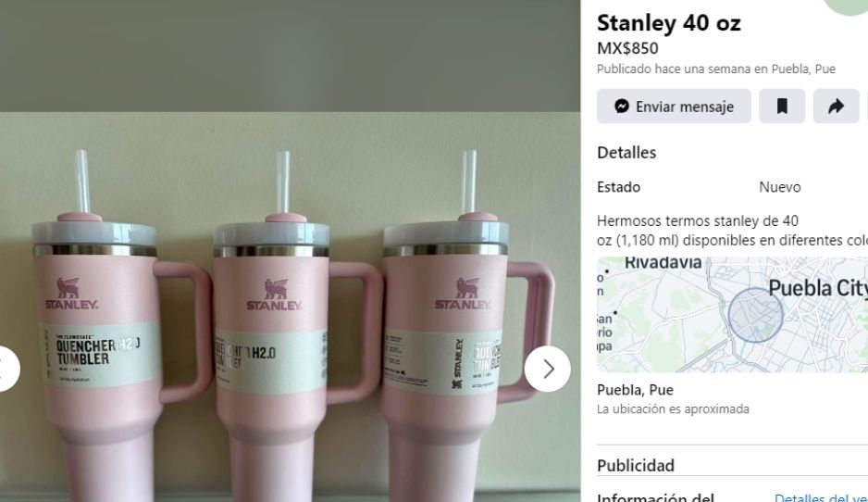Click the Enviar mensaje button

point(674,107)
